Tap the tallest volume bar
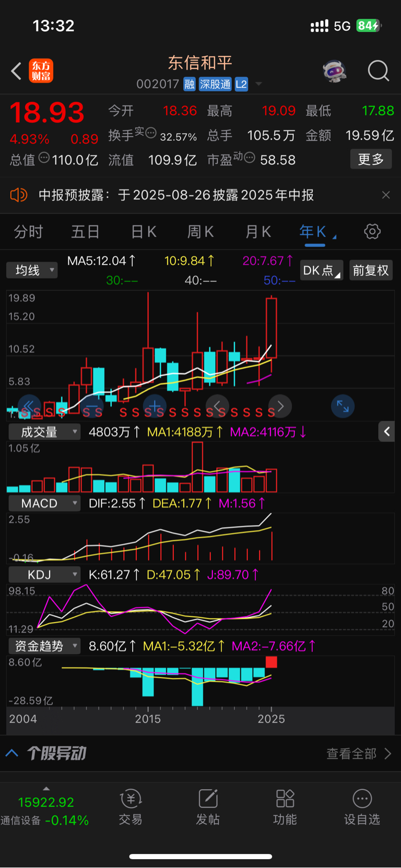The height and width of the screenshot is (868, 401). point(197,467)
